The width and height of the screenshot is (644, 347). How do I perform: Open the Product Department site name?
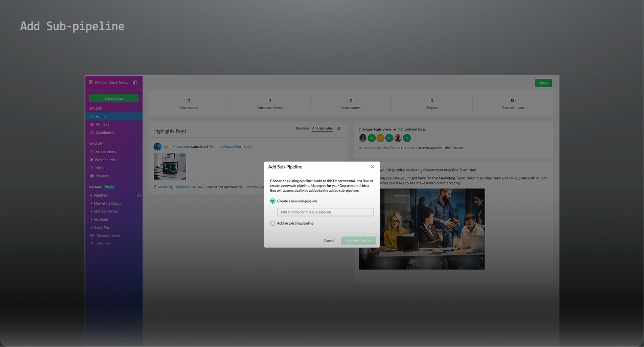(x=111, y=82)
